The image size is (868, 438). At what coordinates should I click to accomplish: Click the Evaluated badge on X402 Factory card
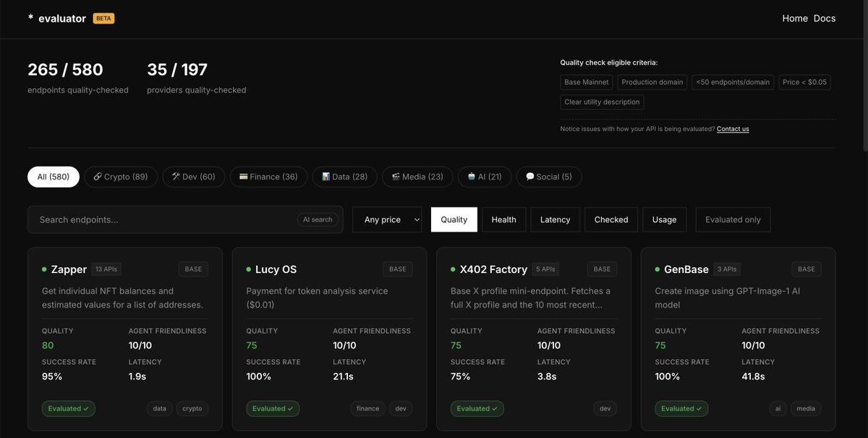pos(477,408)
